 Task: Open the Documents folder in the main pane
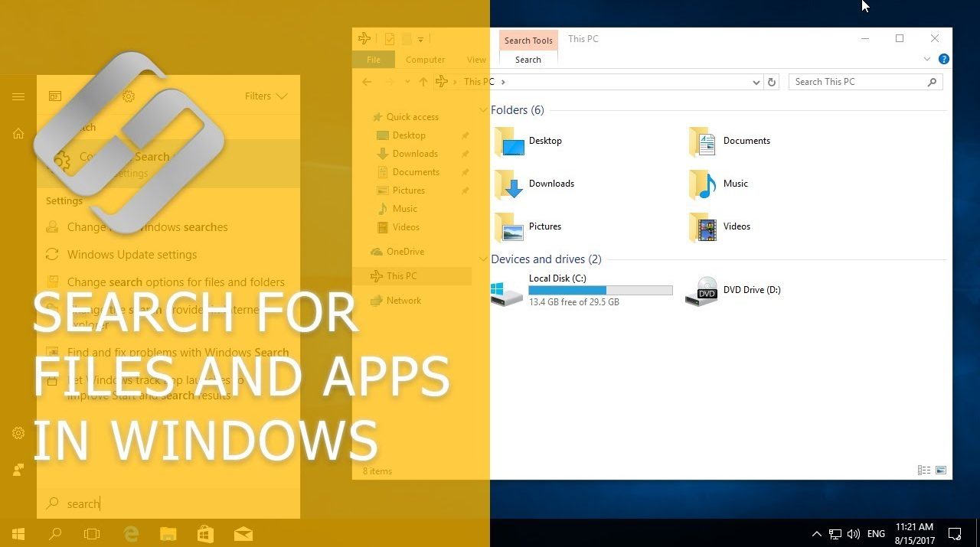click(703, 142)
